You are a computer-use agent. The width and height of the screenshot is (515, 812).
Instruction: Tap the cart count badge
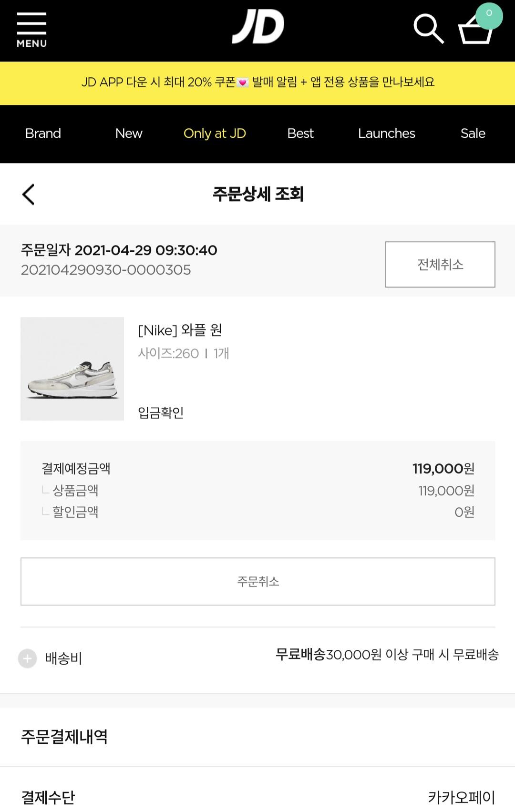click(489, 14)
